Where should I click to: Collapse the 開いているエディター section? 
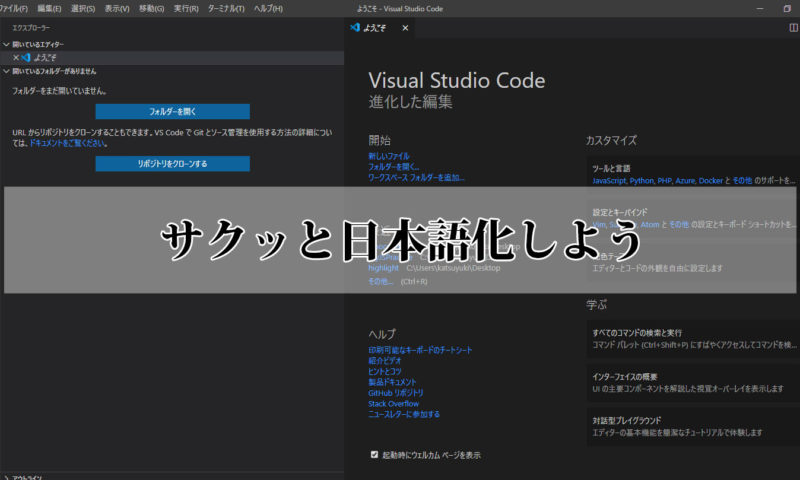172,44
